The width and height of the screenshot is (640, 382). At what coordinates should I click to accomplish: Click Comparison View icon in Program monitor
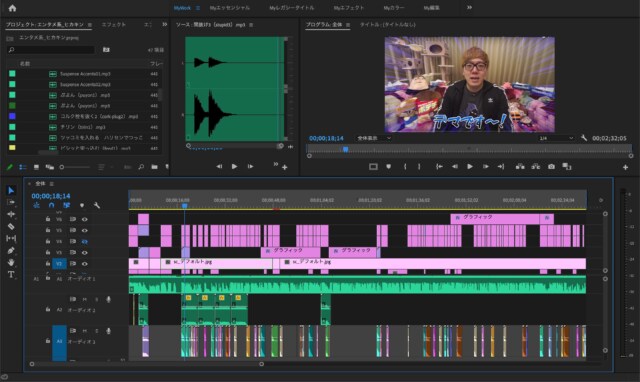(x=567, y=167)
